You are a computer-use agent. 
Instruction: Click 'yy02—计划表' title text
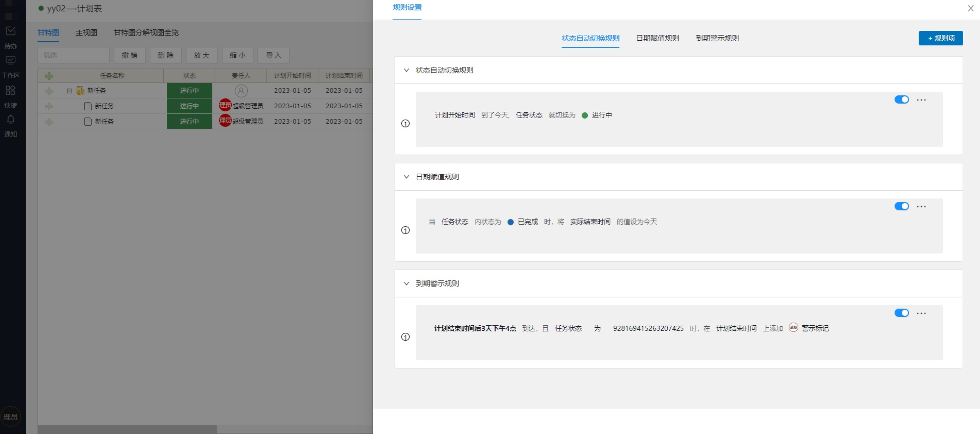pyautogui.click(x=74, y=8)
